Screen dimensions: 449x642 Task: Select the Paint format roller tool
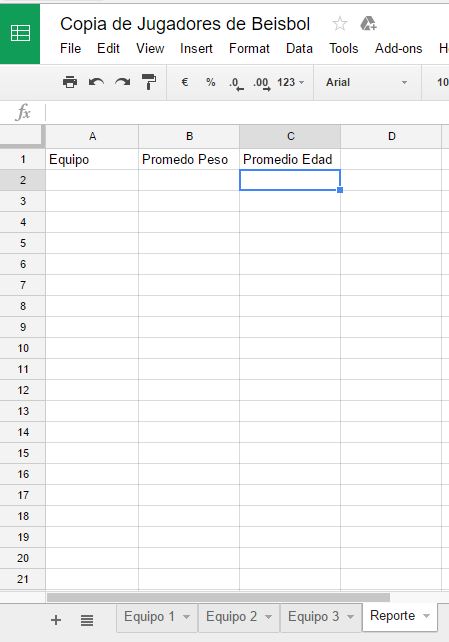pos(149,82)
